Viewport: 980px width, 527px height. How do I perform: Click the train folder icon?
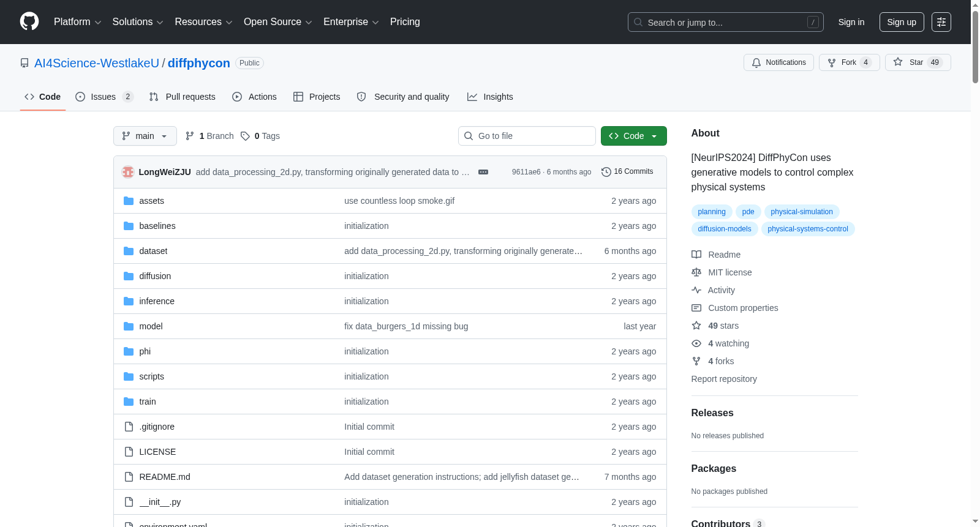(x=129, y=402)
